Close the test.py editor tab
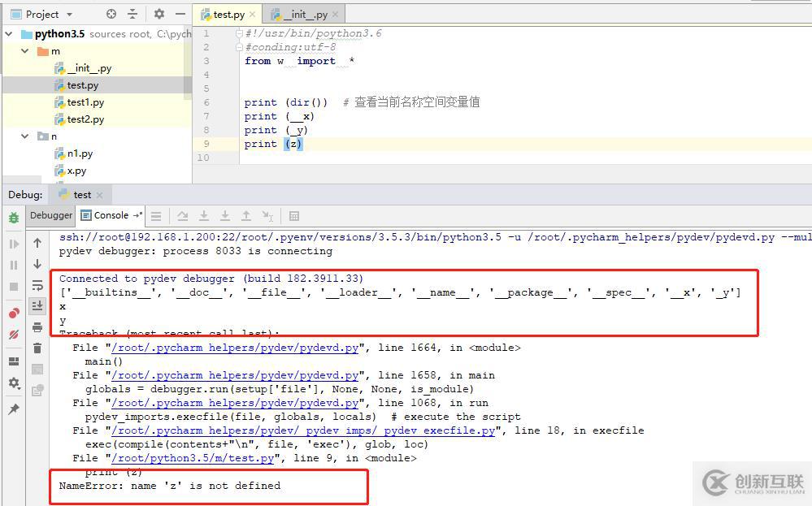812x506 pixels. click(x=252, y=15)
